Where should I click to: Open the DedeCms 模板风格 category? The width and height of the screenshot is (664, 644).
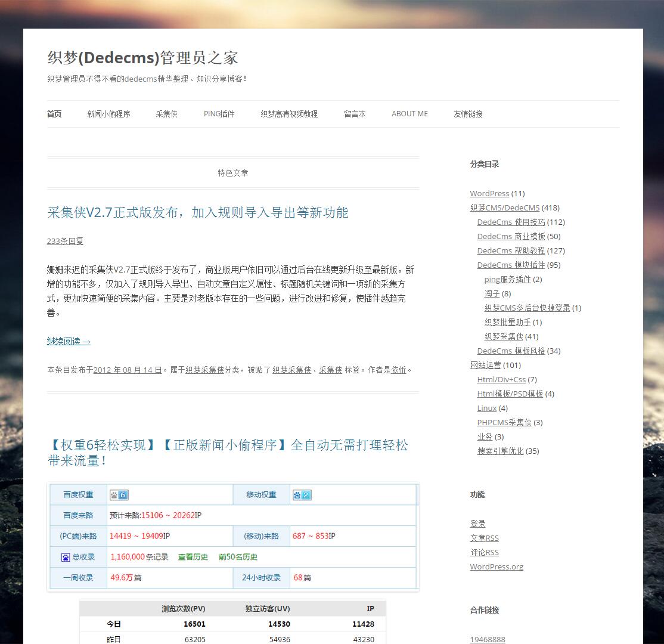coord(511,351)
